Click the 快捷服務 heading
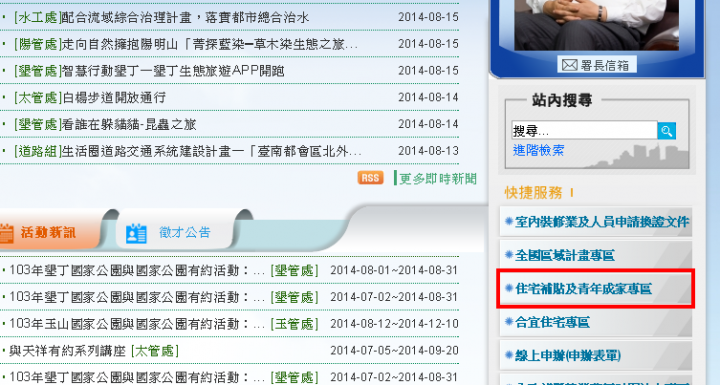720x385 pixels. 534,192
